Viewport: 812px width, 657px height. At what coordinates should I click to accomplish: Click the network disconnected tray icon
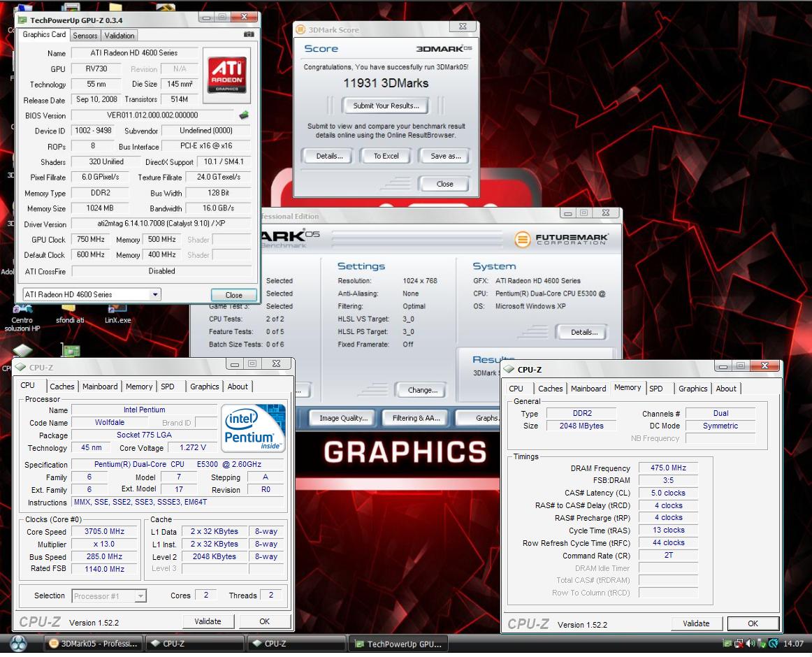[739, 644]
